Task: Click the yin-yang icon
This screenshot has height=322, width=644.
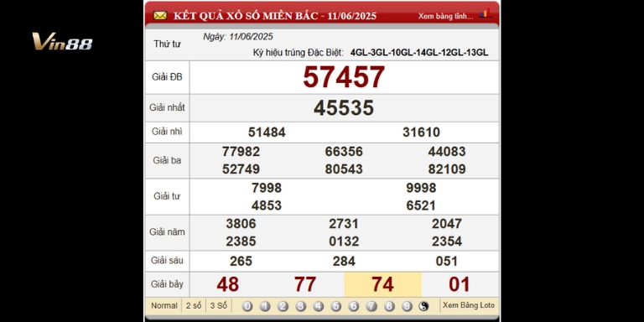Action: coord(423,306)
